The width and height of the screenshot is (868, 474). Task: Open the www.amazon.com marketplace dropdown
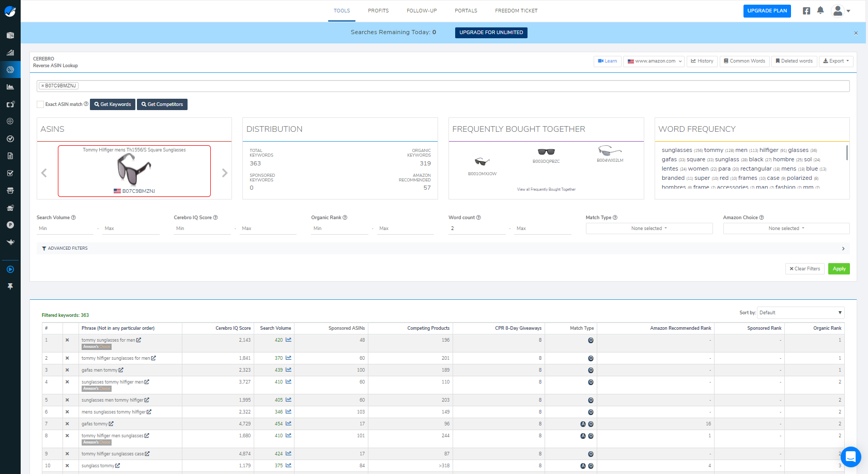tap(654, 61)
